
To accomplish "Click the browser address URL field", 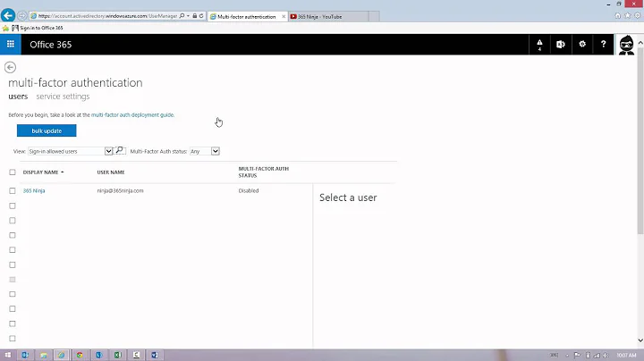I will point(107,16).
